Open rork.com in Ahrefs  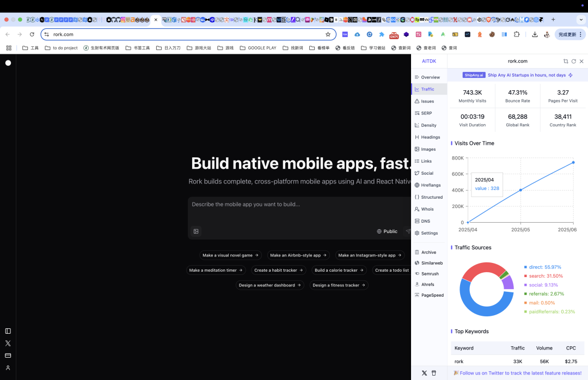click(425, 285)
